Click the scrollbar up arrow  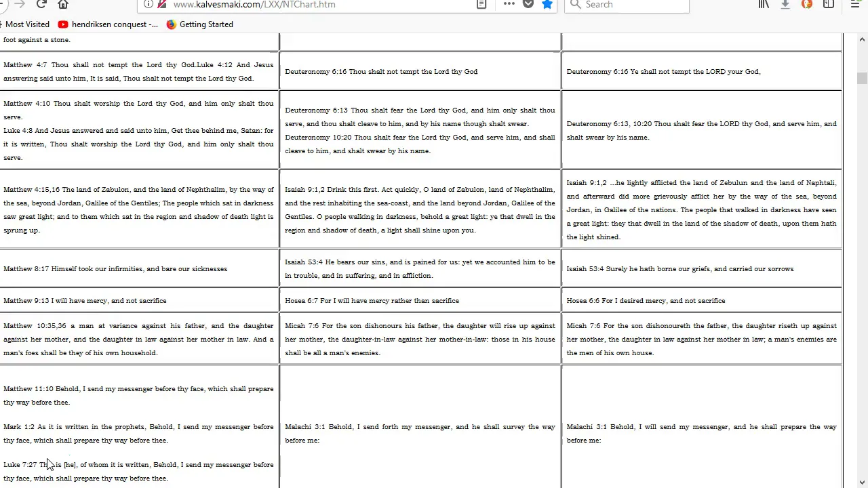[x=862, y=39]
